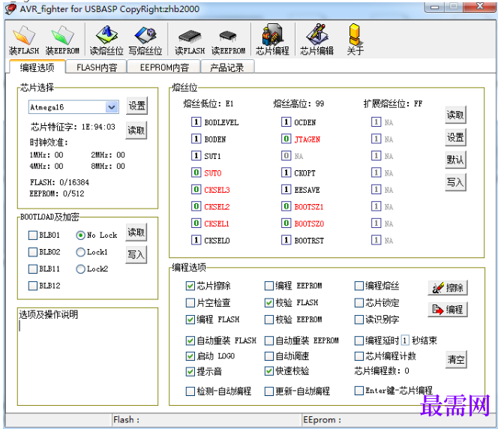Open the Atmega16 chip dropdown arrow

pyautogui.click(x=112, y=107)
